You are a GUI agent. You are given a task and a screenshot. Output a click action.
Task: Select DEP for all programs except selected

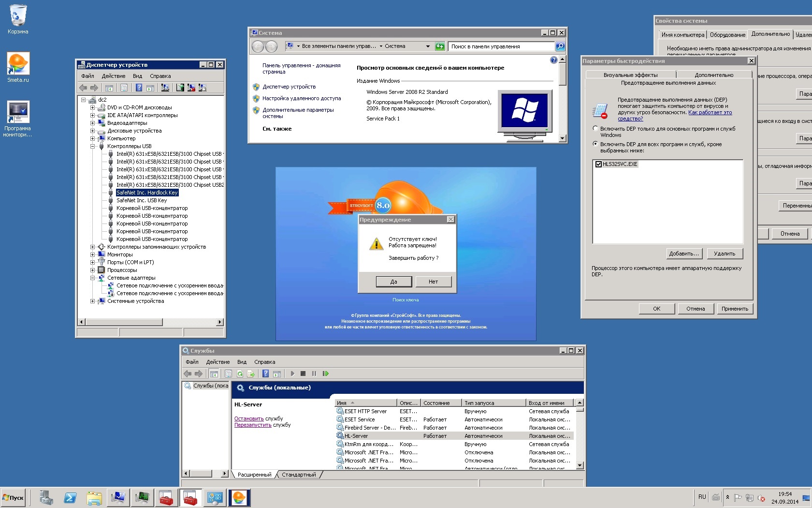pos(595,144)
